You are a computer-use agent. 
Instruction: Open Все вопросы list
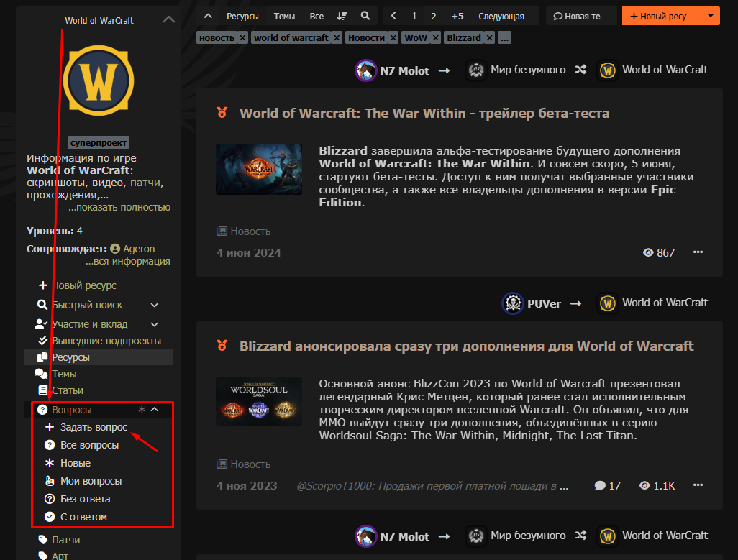[x=89, y=445]
